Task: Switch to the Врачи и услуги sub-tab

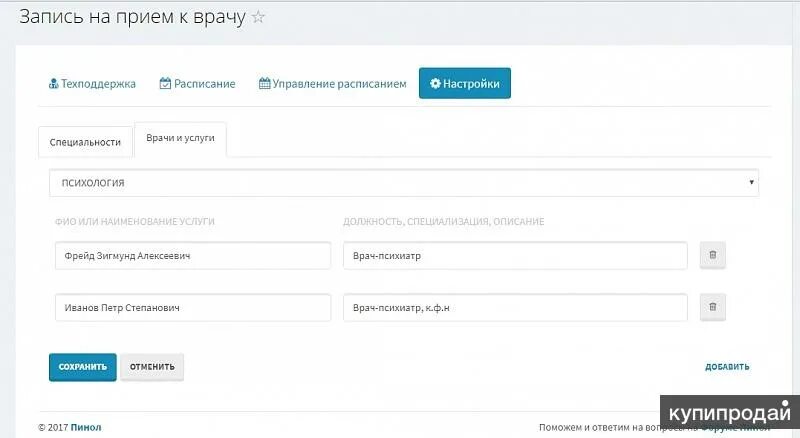Action: [x=180, y=139]
